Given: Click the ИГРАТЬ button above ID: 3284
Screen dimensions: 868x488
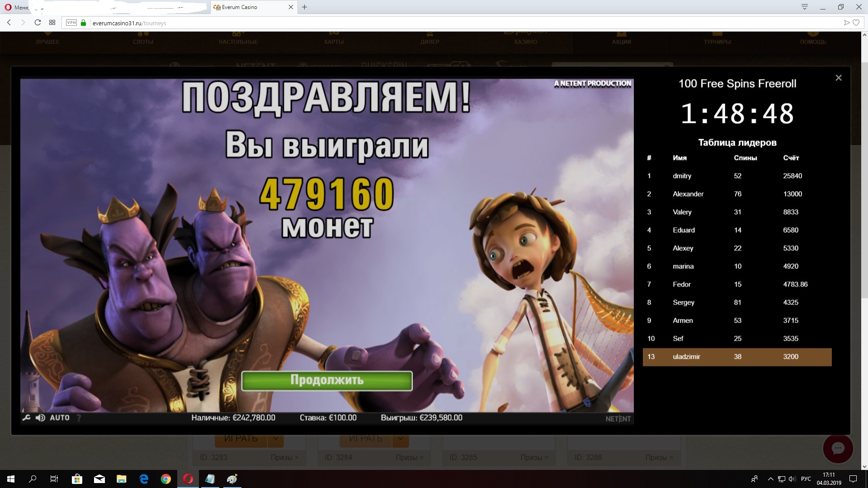Looking at the screenshot, I should [x=366, y=439].
